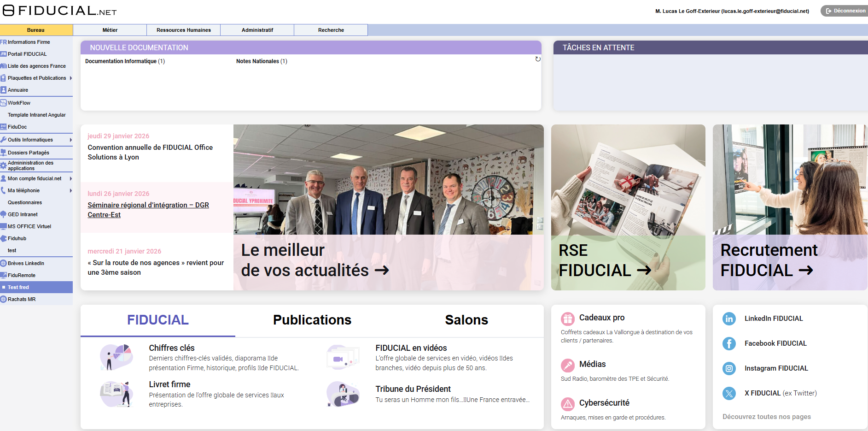Click the GED Intranet icon
The width and height of the screenshot is (868, 431).
(4, 214)
